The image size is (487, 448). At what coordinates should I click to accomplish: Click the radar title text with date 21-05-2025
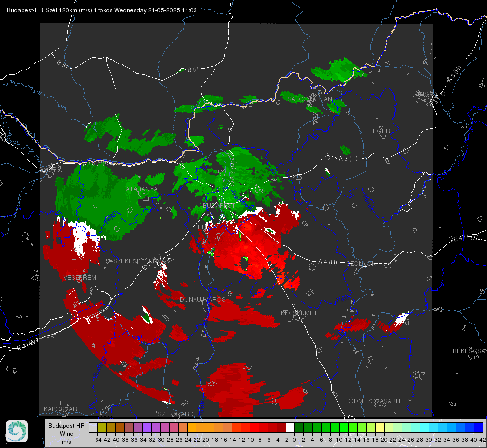102,10
